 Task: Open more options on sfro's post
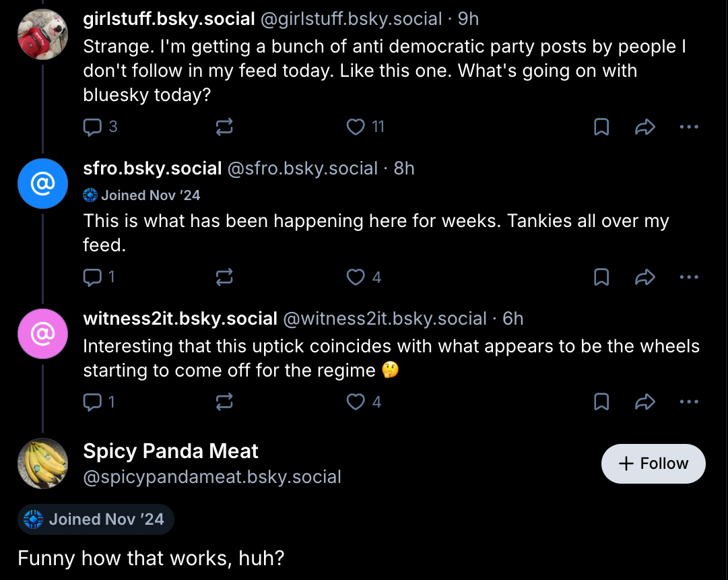pyautogui.click(x=689, y=277)
